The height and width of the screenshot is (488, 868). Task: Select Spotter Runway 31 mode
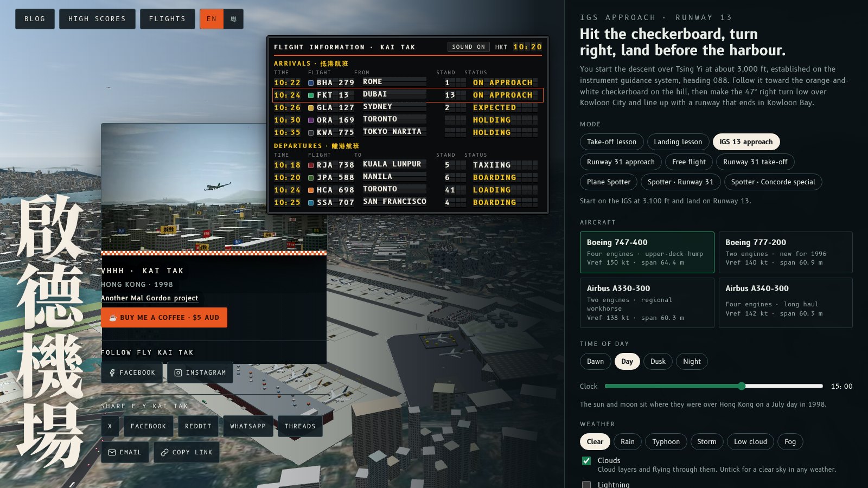click(x=680, y=182)
